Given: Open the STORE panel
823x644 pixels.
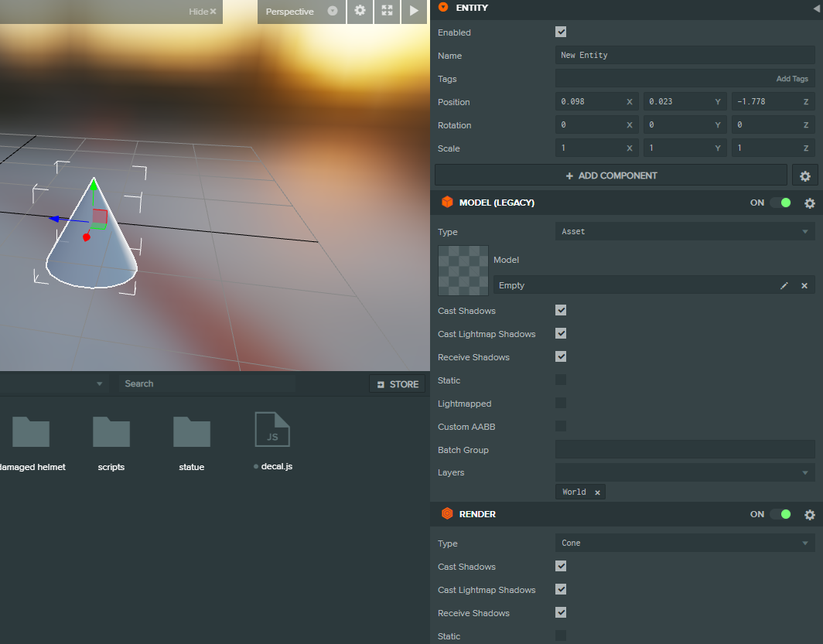Looking at the screenshot, I should click(397, 383).
